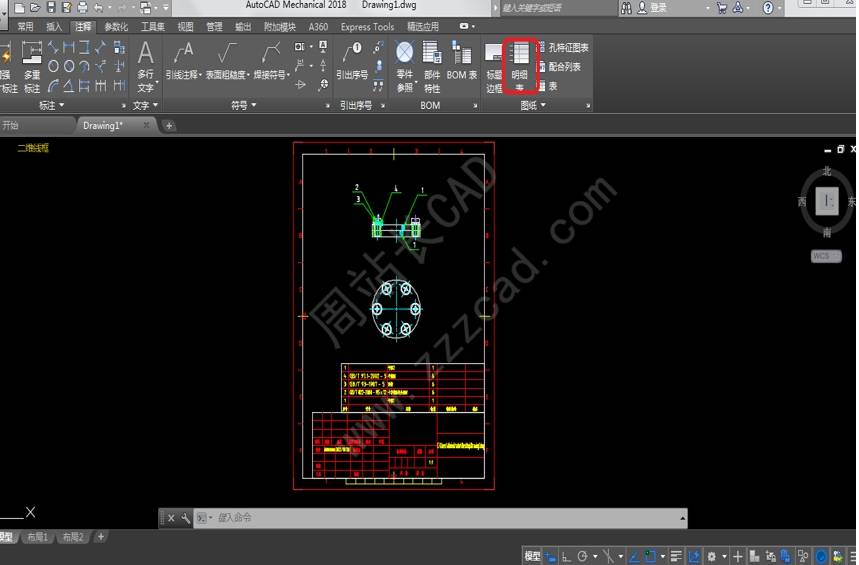Expand the 图纸 panel dropdown

(534, 105)
